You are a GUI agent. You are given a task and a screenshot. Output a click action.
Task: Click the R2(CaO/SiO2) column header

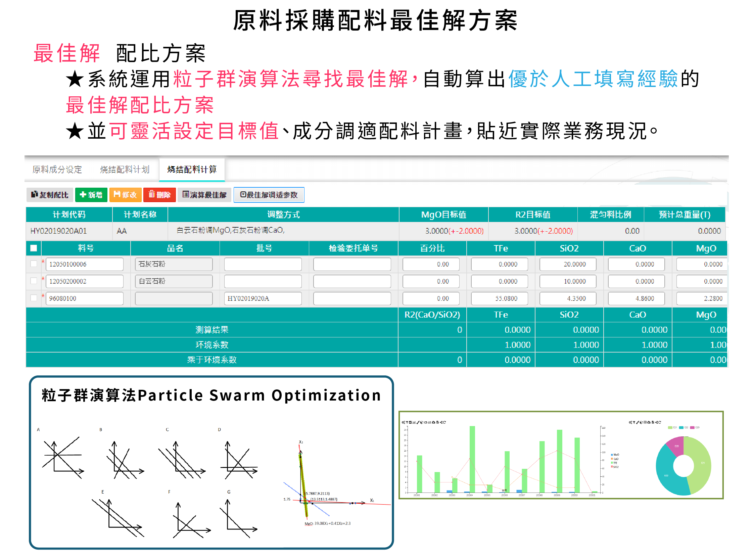(432, 315)
